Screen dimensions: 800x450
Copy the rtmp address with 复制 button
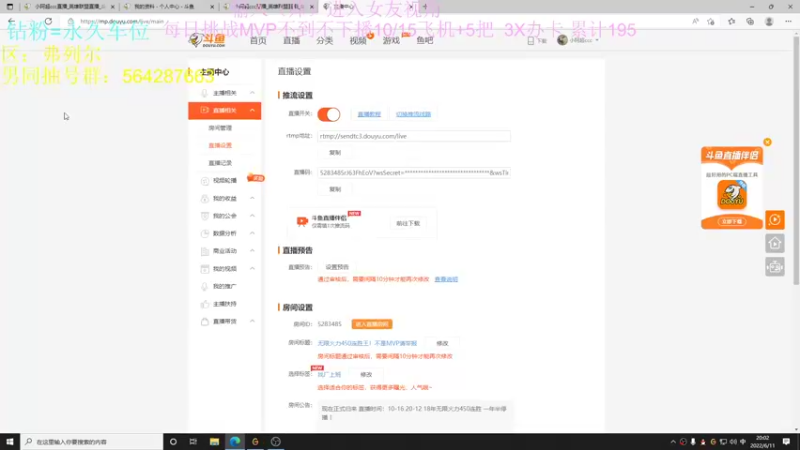(x=335, y=153)
